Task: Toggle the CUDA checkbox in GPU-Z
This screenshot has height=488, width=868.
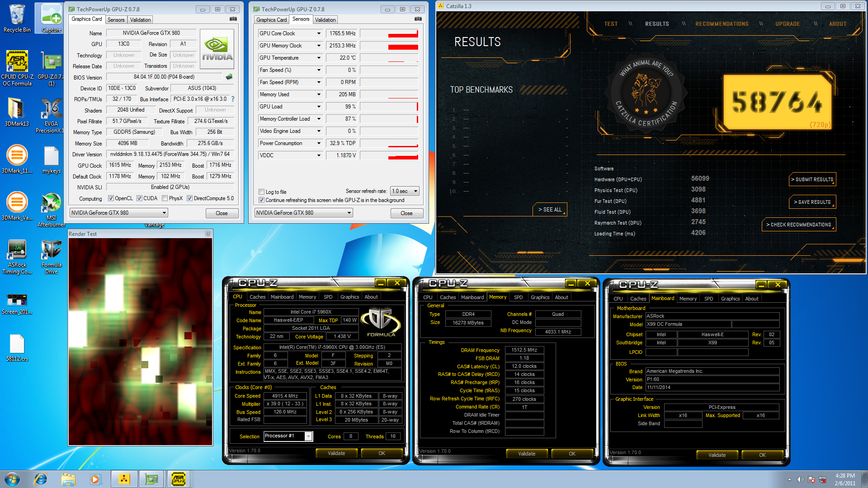Action: click(x=140, y=198)
